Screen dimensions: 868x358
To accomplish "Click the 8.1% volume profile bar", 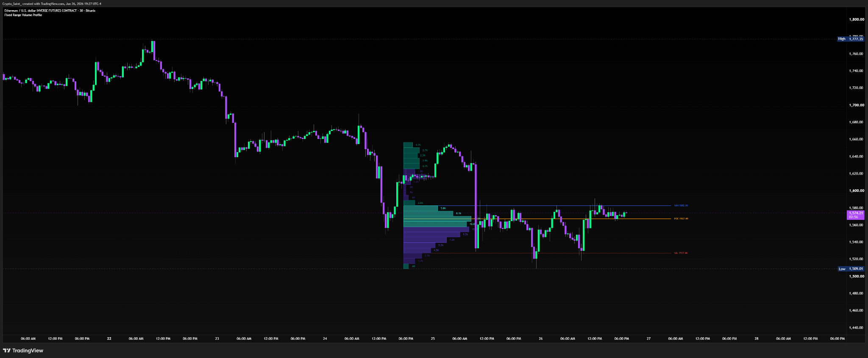I will point(428,214).
